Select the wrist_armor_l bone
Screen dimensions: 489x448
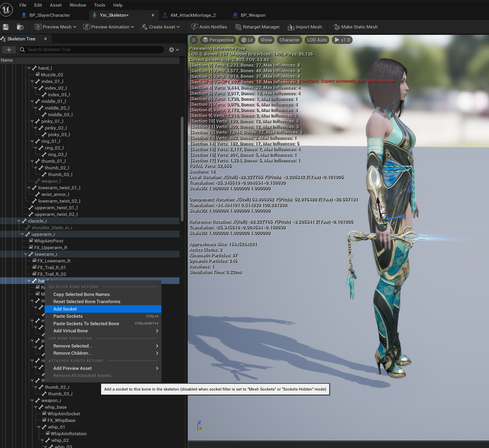click(55, 194)
